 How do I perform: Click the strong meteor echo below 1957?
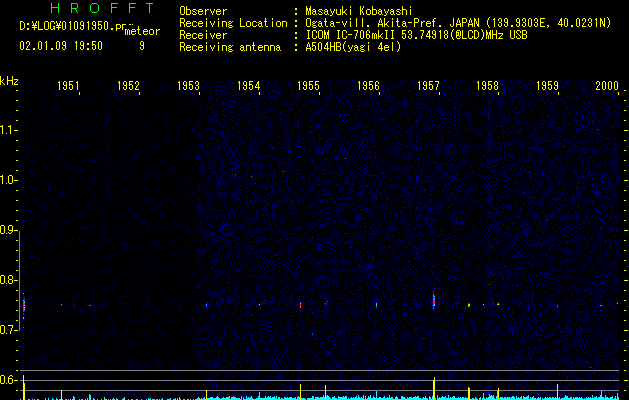(434, 301)
